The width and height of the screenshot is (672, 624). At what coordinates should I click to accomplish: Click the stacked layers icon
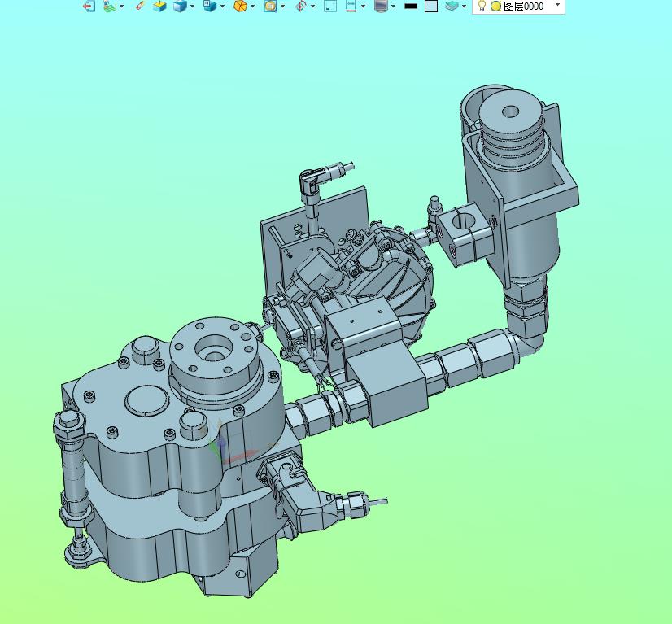pyautogui.click(x=452, y=6)
